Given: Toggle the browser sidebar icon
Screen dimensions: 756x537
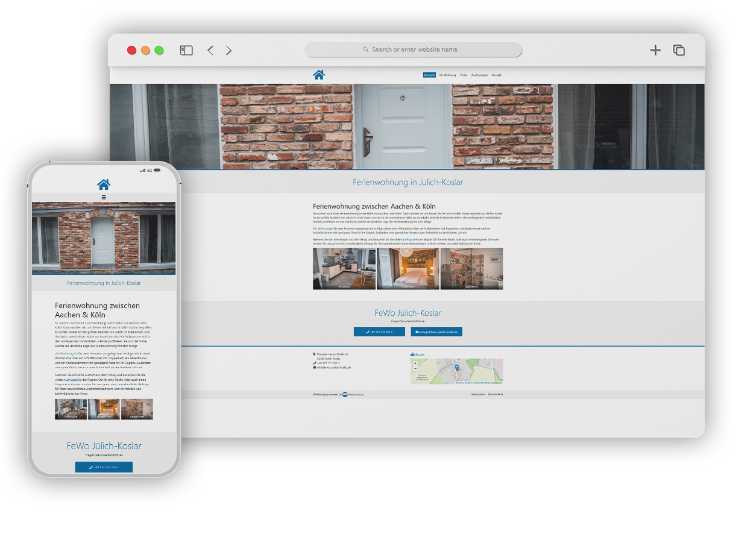Looking at the screenshot, I should click(186, 51).
